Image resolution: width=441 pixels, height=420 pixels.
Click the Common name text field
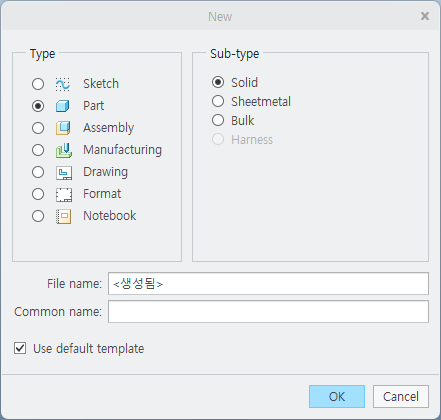coord(268,312)
